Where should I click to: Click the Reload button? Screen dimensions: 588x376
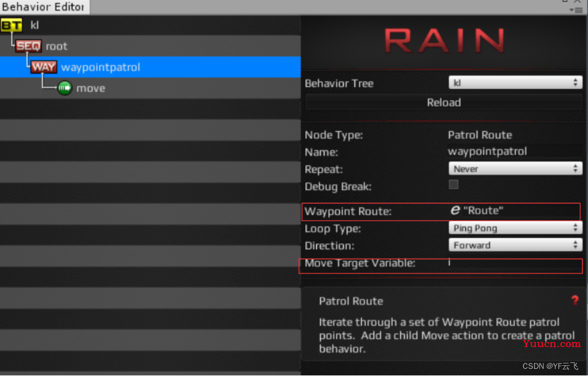click(444, 103)
